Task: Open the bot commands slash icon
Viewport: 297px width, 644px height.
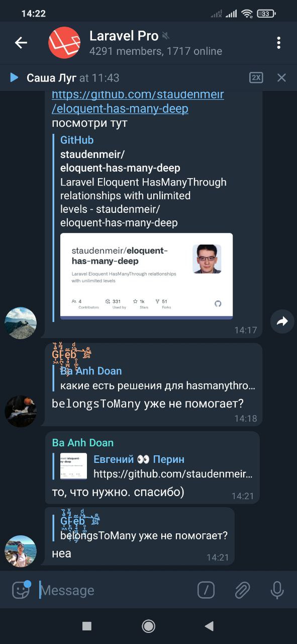Action: [206, 590]
